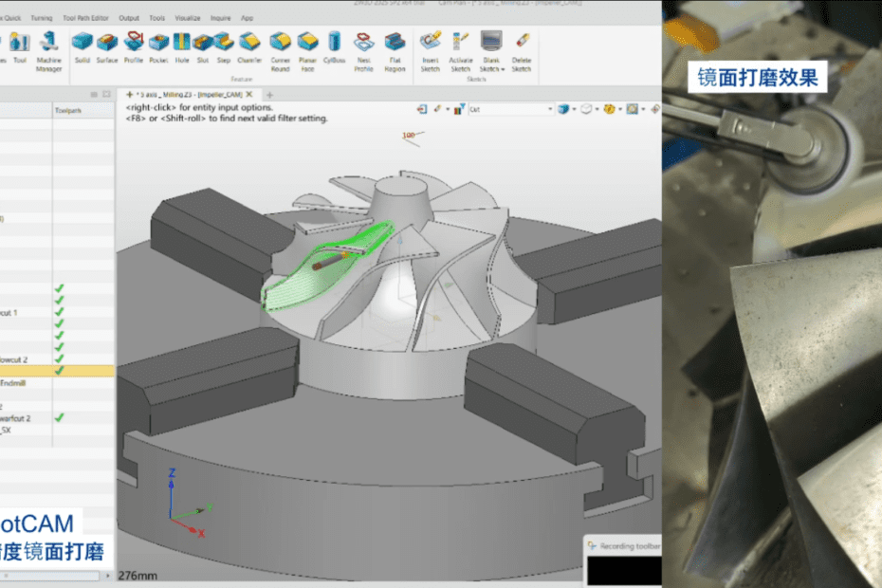This screenshot has height=588, width=882.
Task: Expand the blue cube display mode dropdown
Action: pos(575,110)
